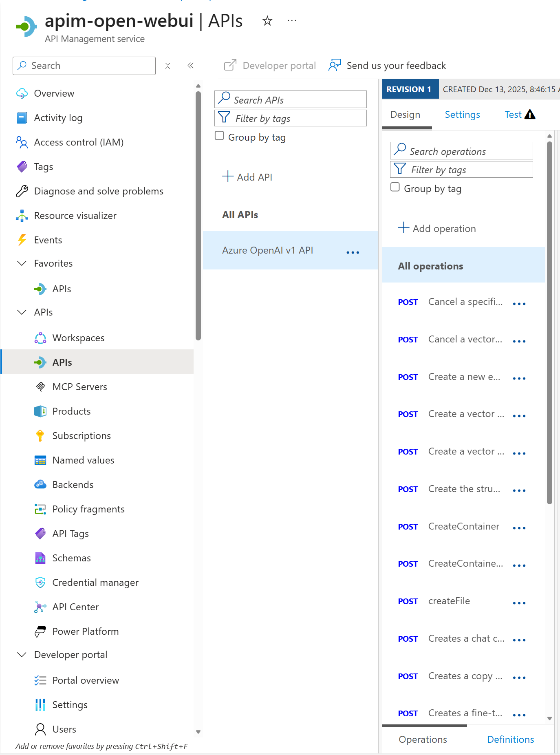
Task: Click the MCP Servers icon in the sidebar
Action: tap(40, 387)
